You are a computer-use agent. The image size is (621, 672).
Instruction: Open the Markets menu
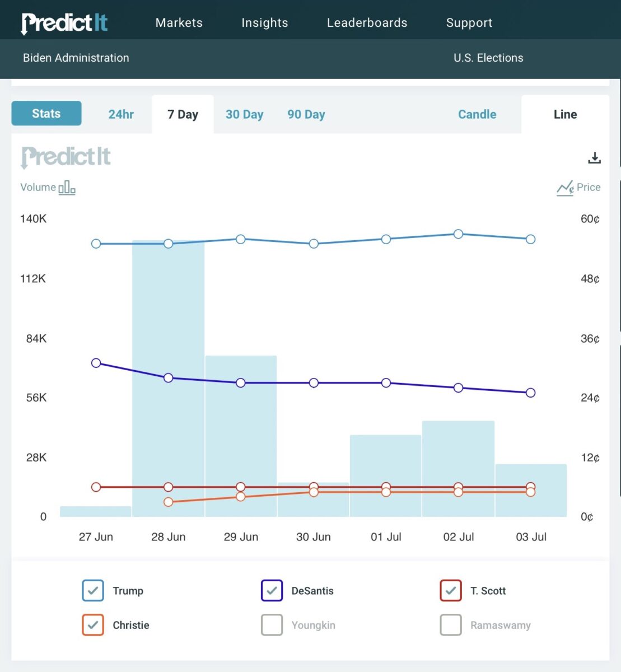pyautogui.click(x=179, y=22)
